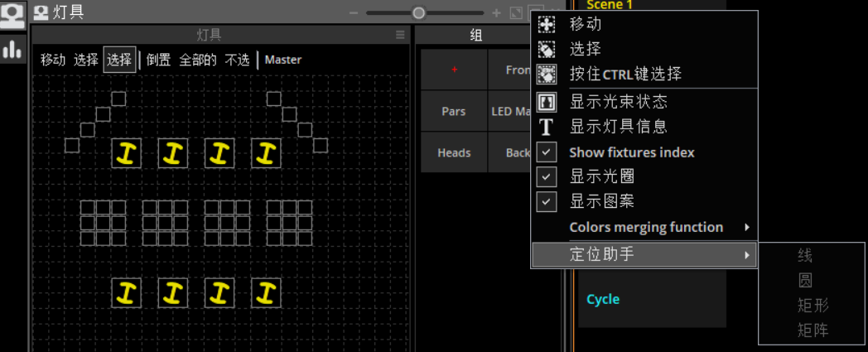Click the plus zoom-in button beside the slider

pos(497,13)
